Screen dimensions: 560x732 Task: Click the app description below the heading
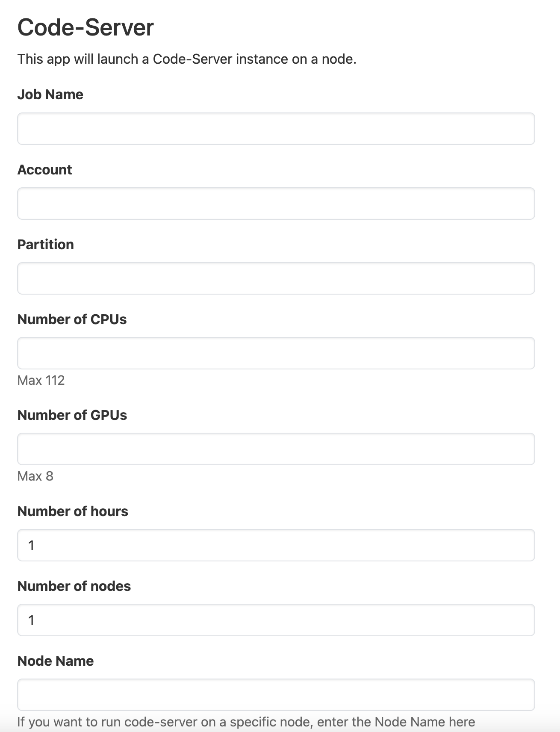[187, 59]
